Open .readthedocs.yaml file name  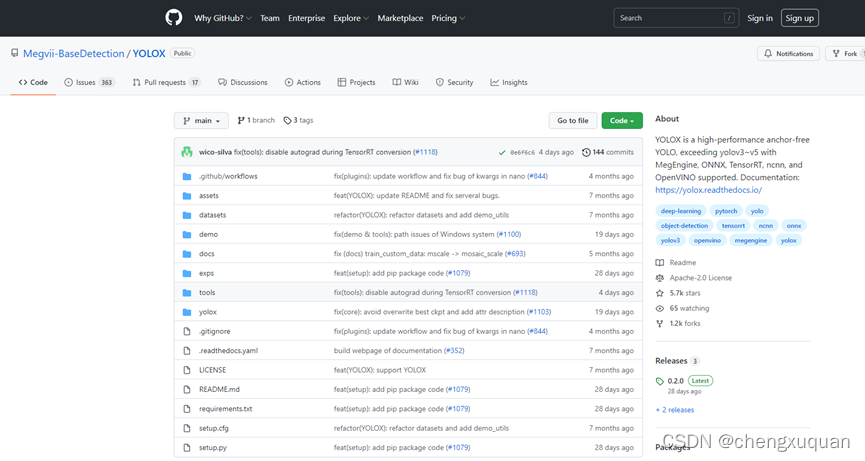(x=228, y=351)
